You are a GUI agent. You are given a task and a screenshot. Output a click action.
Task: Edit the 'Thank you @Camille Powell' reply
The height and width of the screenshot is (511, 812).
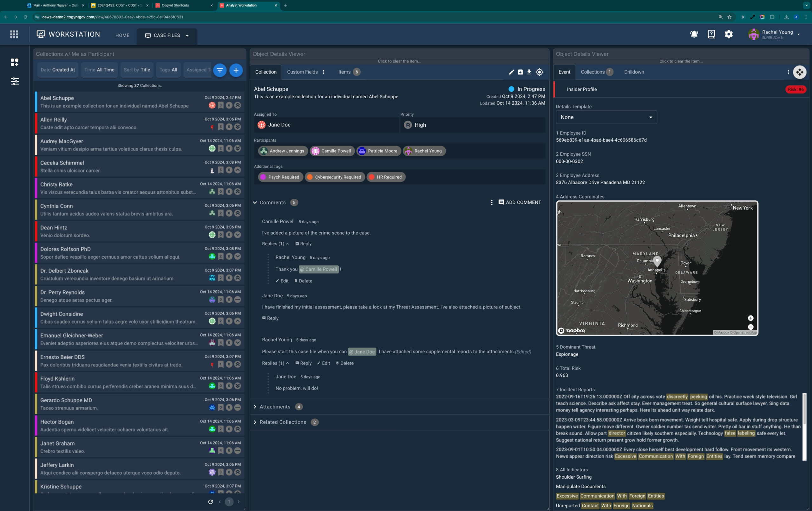coord(282,281)
